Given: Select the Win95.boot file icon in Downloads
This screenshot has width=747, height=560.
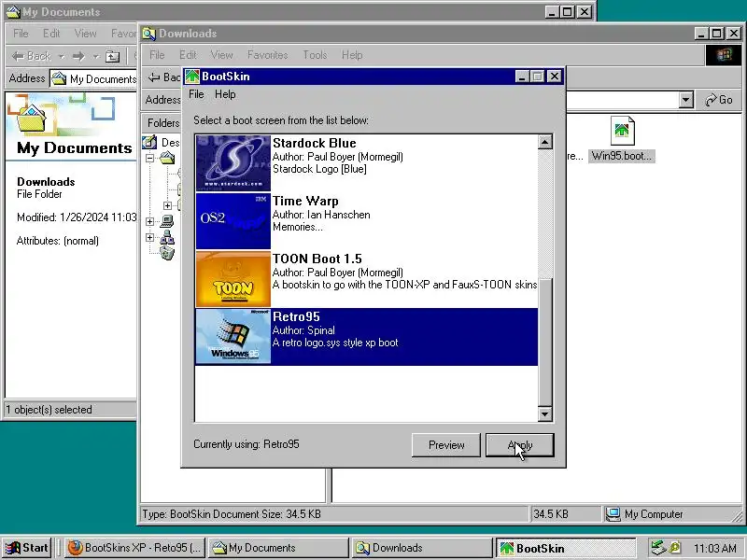Looking at the screenshot, I should click(x=622, y=131).
